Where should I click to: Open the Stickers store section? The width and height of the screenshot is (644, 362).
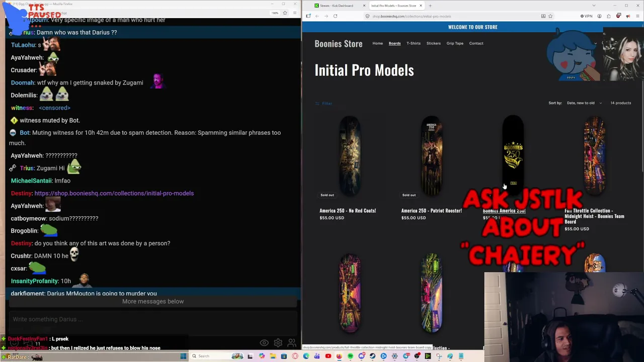point(434,43)
